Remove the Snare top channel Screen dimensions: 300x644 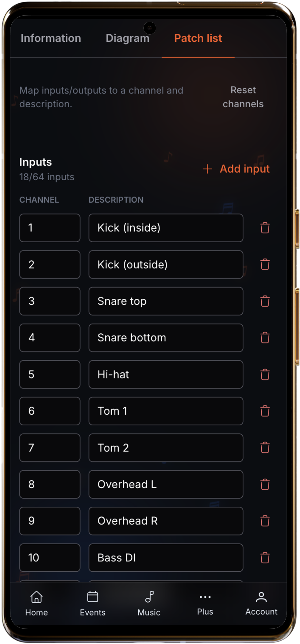(265, 301)
